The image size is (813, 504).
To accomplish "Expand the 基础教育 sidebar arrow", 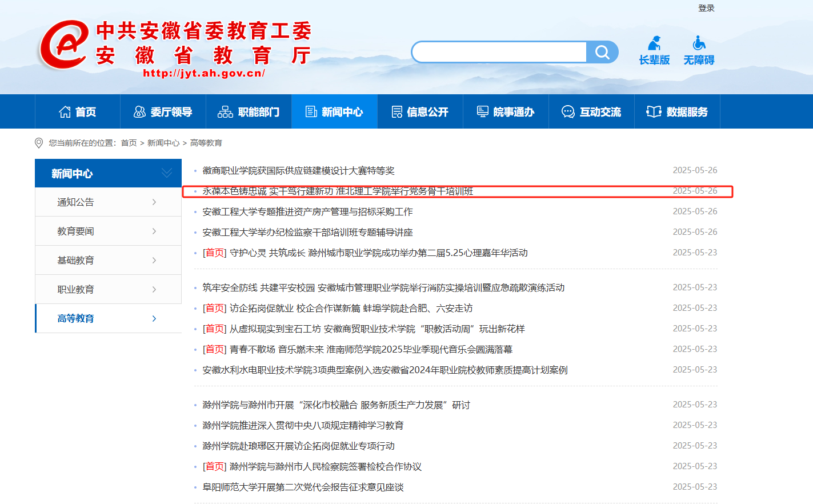I will [154, 261].
